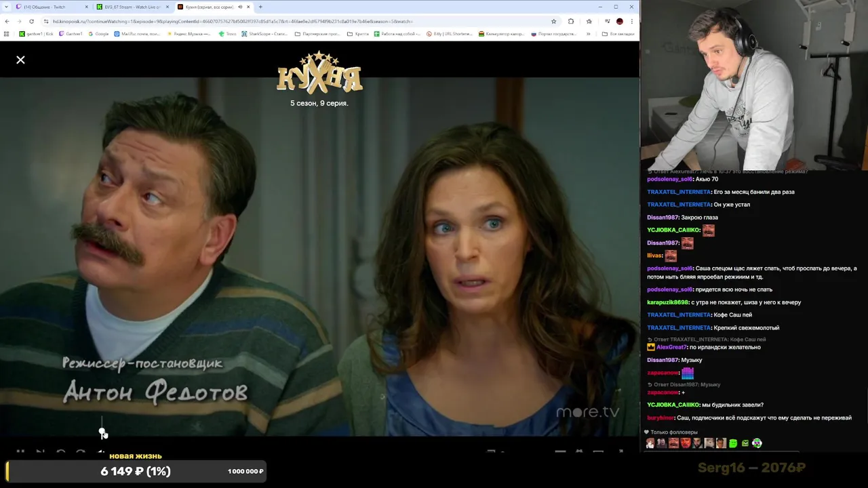Screen dimensions: 868x488
Task: Click username burybimor in chat
Action: (x=660, y=418)
